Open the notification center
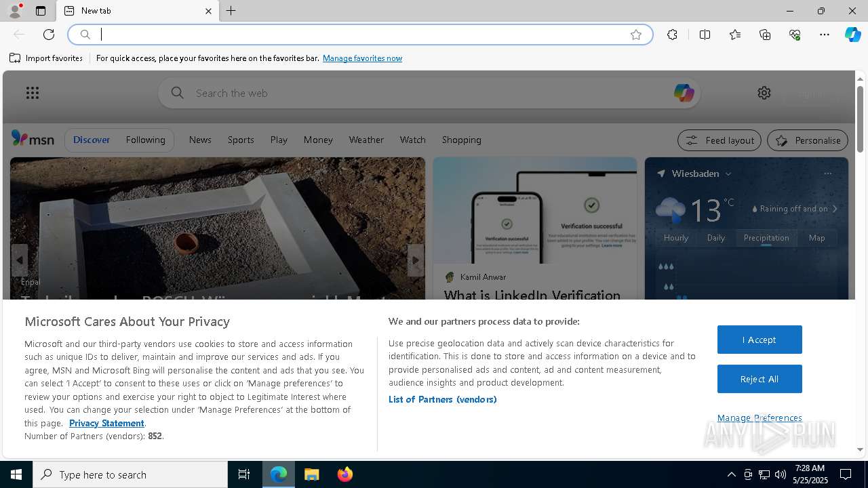Image resolution: width=868 pixels, height=488 pixels. point(846,474)
